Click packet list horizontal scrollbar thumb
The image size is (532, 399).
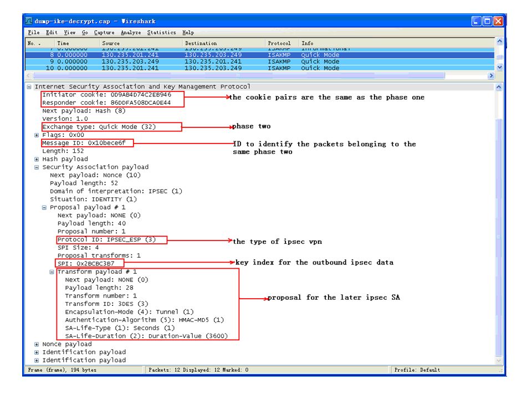(238, 76)
